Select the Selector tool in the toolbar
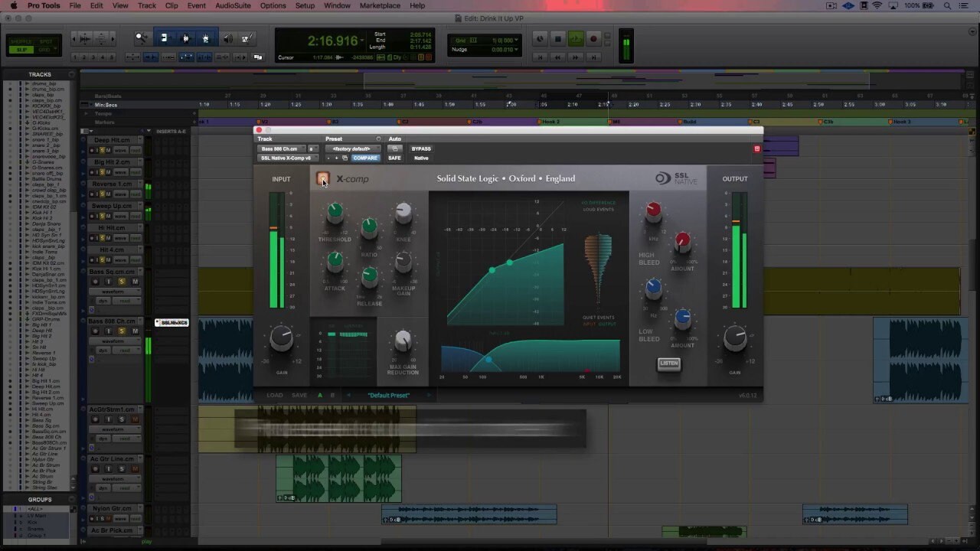This screenshot has height=551, width=980. pos(185,37)
